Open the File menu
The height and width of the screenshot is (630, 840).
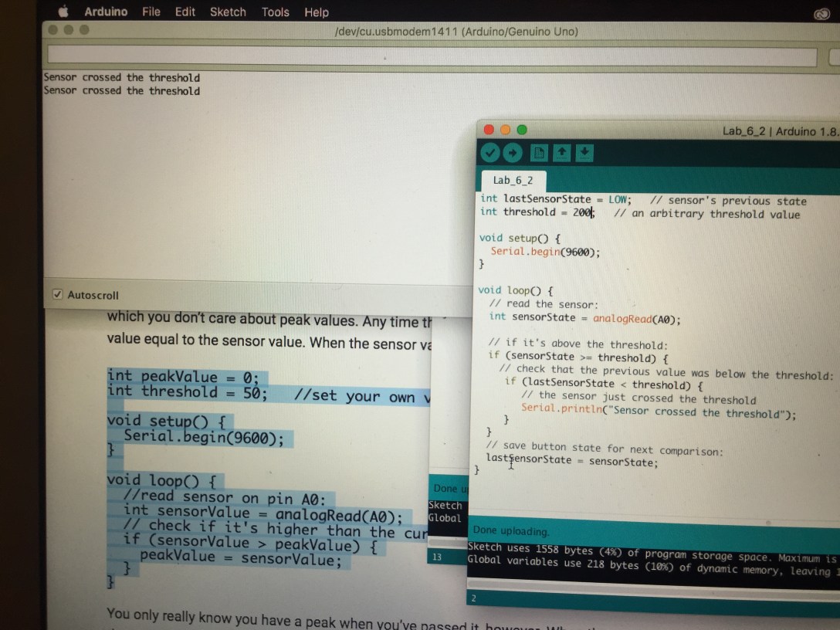(151, 12)
